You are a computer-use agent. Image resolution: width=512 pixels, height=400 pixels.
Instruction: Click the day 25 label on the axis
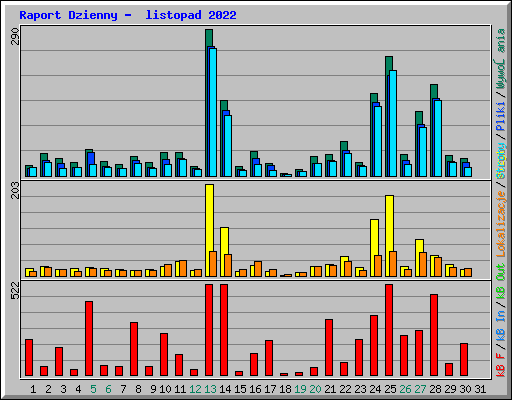tap(390, 389)
